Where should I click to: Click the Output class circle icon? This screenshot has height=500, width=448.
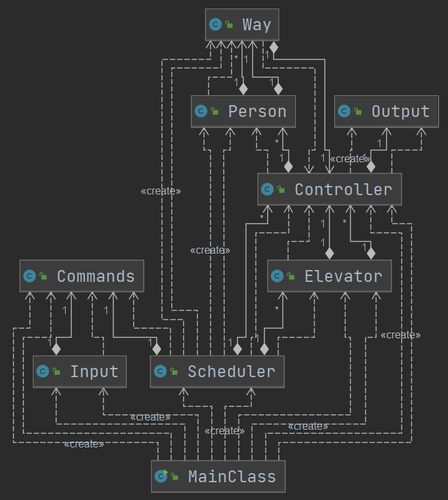click(344, 111)
